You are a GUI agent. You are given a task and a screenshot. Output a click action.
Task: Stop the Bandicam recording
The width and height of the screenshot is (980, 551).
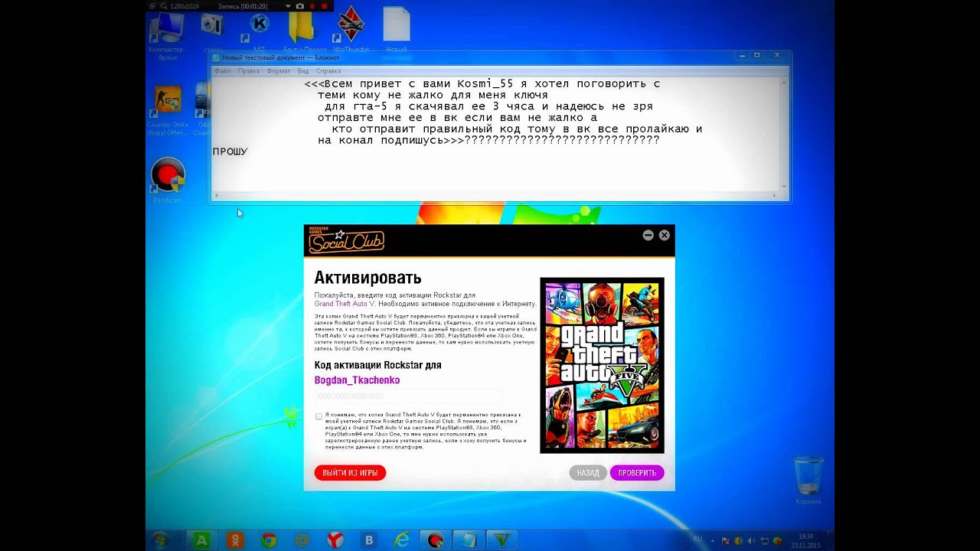(x=325, y=5)
